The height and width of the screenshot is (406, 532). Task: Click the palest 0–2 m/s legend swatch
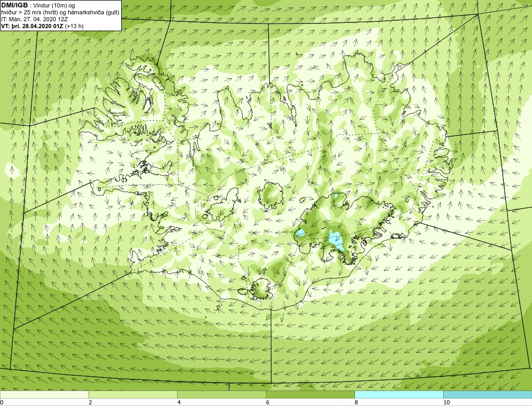(x=45, y=394)
